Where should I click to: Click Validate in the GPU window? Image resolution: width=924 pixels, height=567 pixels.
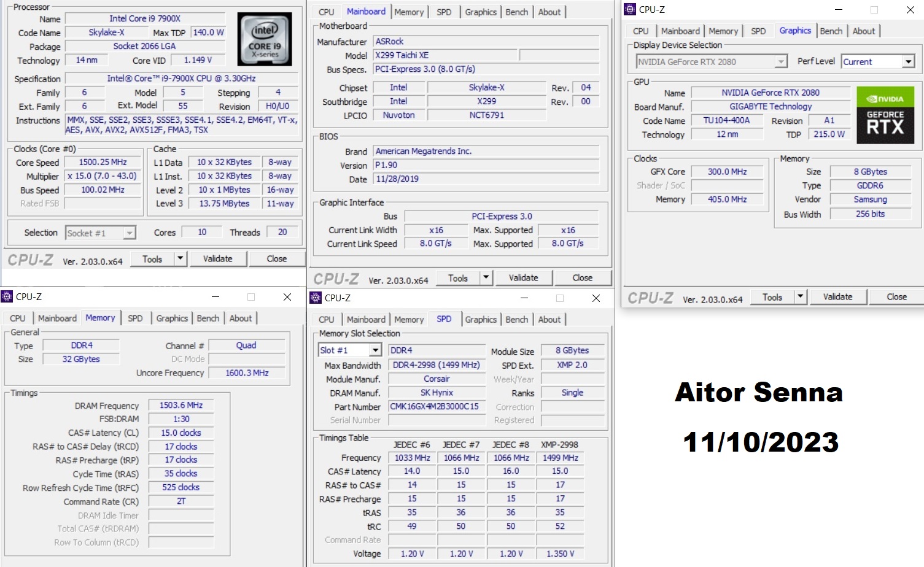[x=838, y=297]
